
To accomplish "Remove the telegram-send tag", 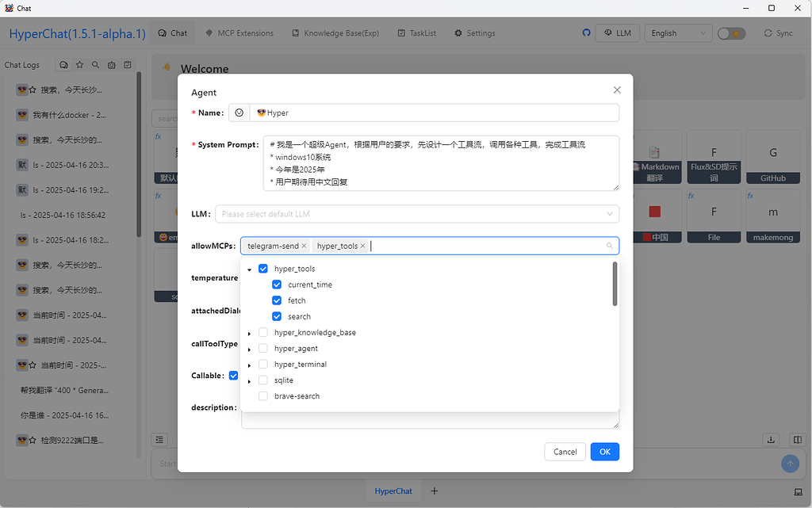I will 304,246.
